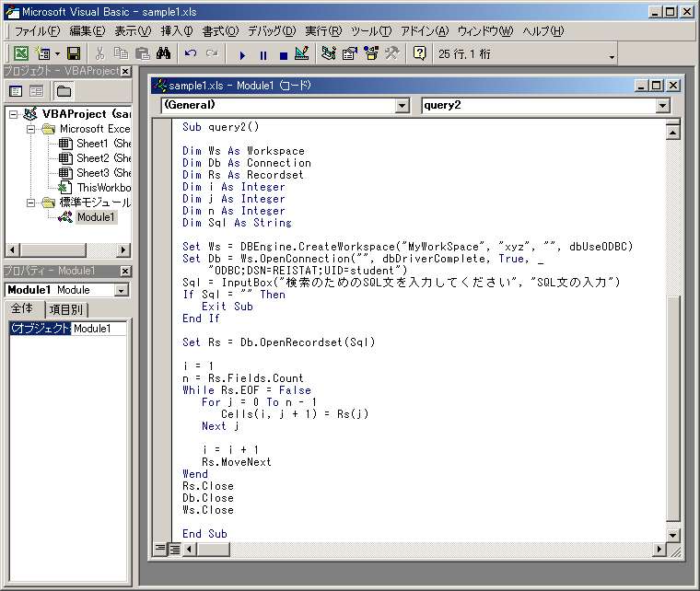Open the 書式(O) menu

coord(220,31)
